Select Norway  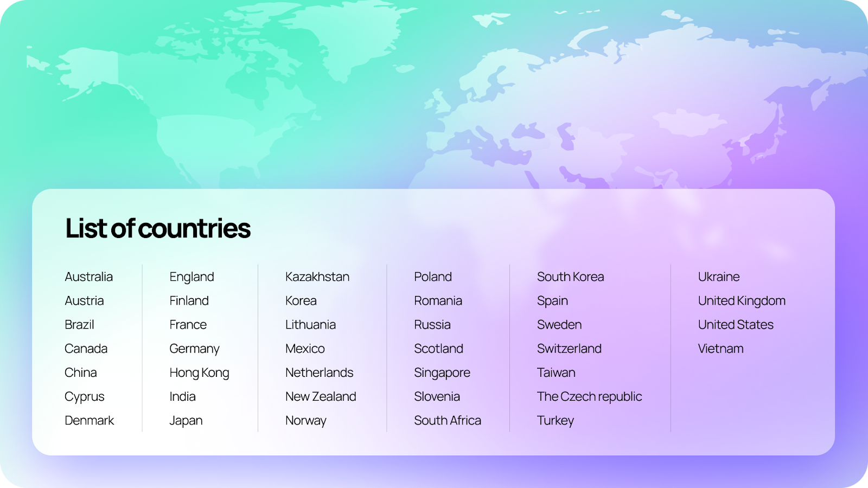click(306, 421)
